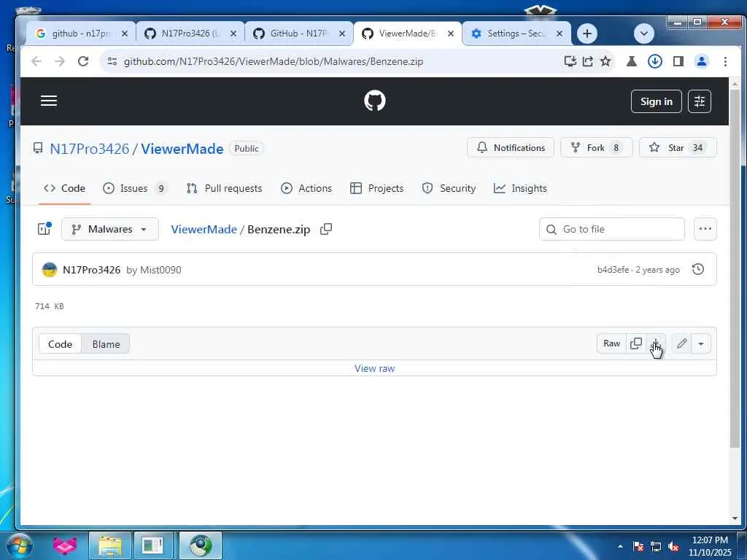Click muted volume tray icon

673,546
